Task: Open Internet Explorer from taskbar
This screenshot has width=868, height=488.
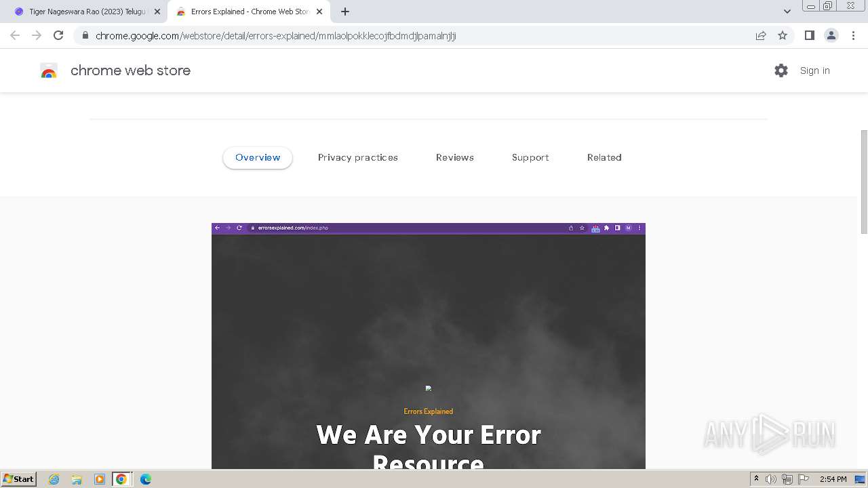Action: point(54,479)
